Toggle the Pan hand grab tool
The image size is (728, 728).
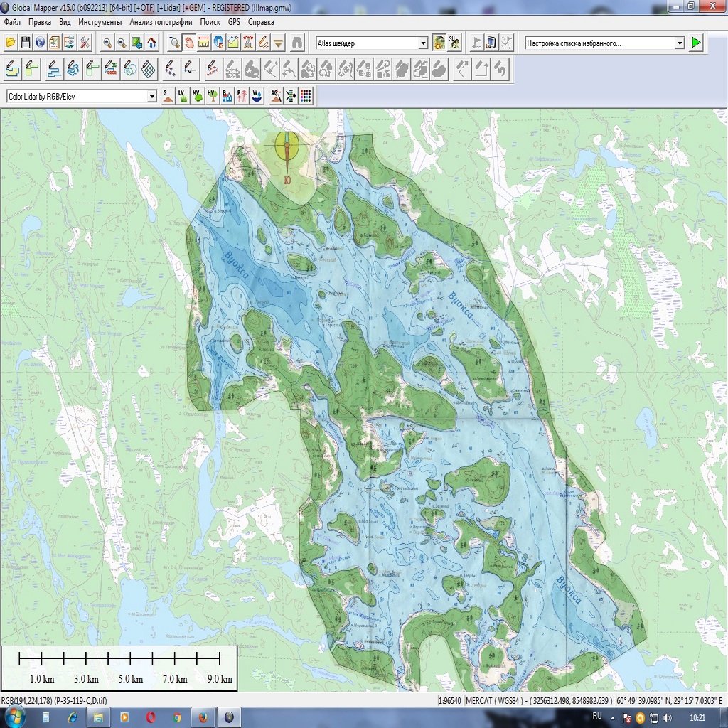189,43
